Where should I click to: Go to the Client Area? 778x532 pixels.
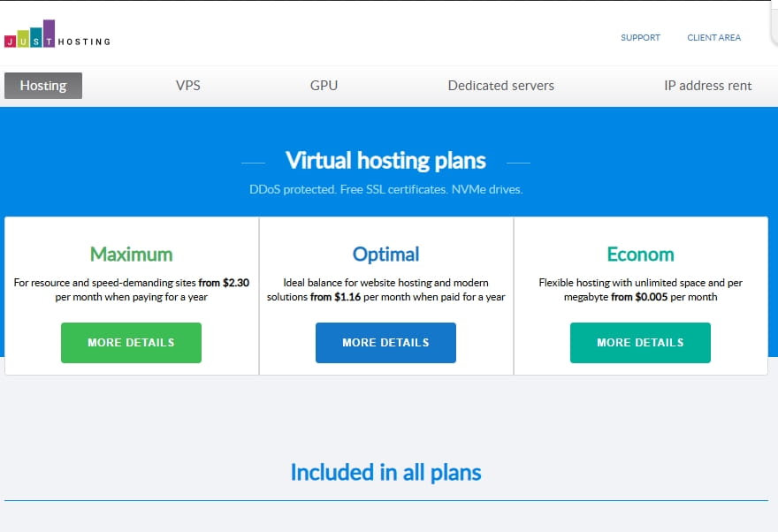click(x=713, y=38)
